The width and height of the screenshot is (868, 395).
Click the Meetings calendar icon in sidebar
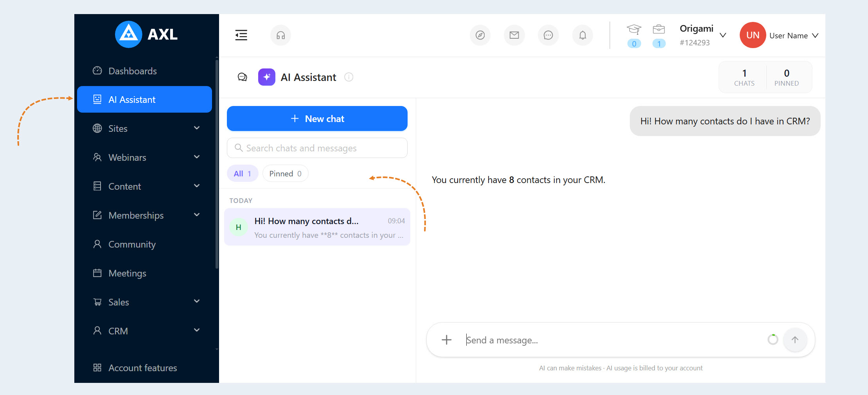tap(97, 273)
